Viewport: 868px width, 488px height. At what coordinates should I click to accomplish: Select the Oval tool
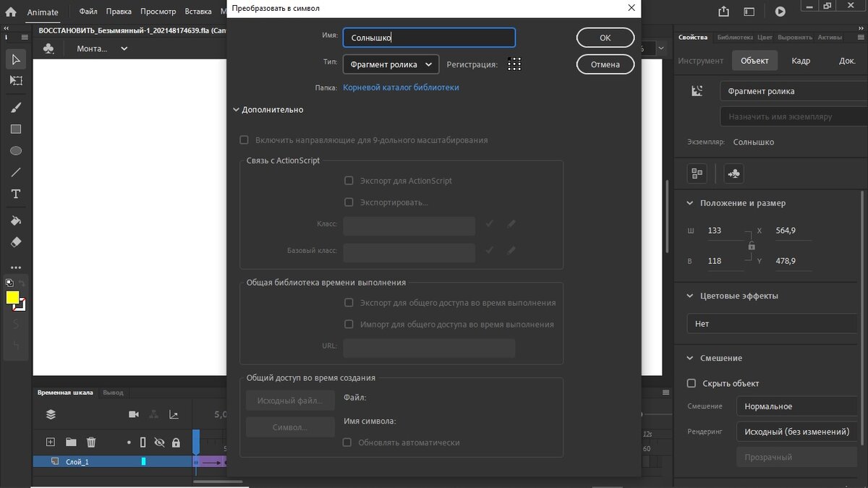16,151
